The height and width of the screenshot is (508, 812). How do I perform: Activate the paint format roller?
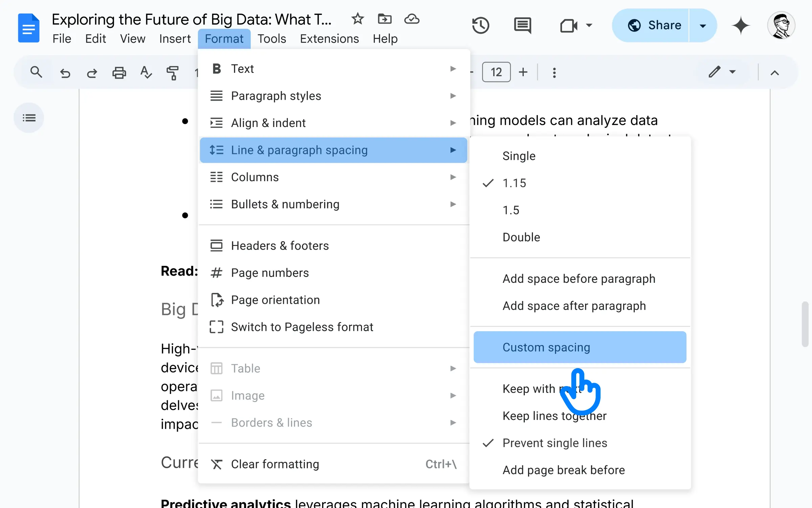click(x=173, y=72)
